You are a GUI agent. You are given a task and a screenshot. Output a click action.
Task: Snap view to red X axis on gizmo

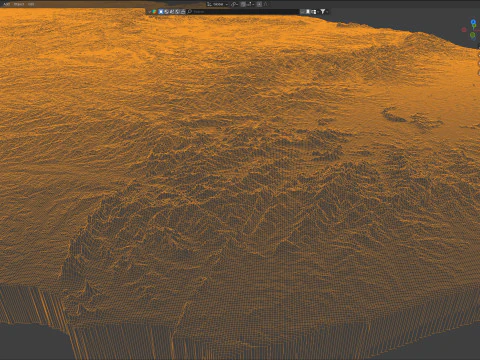[464, 30]
